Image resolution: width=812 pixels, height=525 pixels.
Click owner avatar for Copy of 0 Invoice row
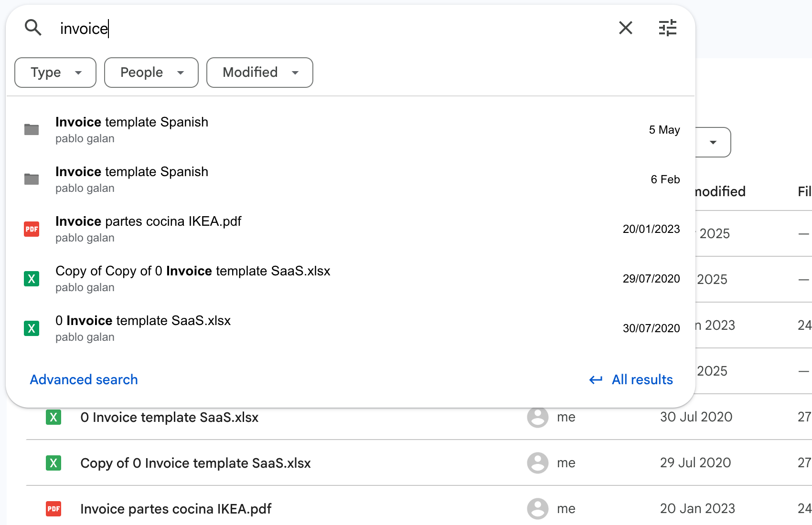537,463
